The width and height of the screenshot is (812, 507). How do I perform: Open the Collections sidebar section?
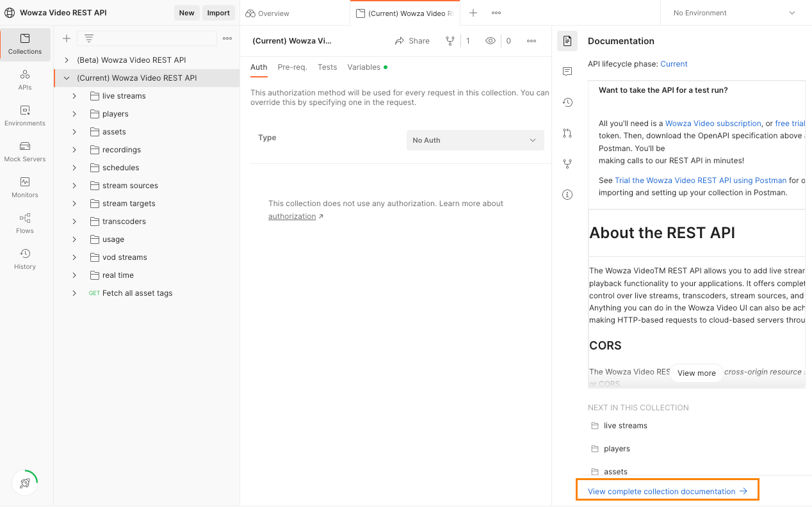click(25, 44)
